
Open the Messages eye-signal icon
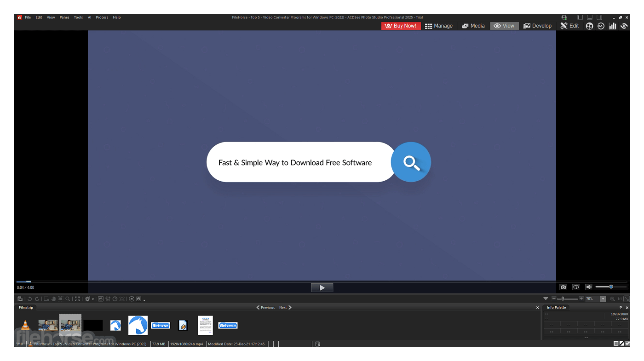coord(624,26)
